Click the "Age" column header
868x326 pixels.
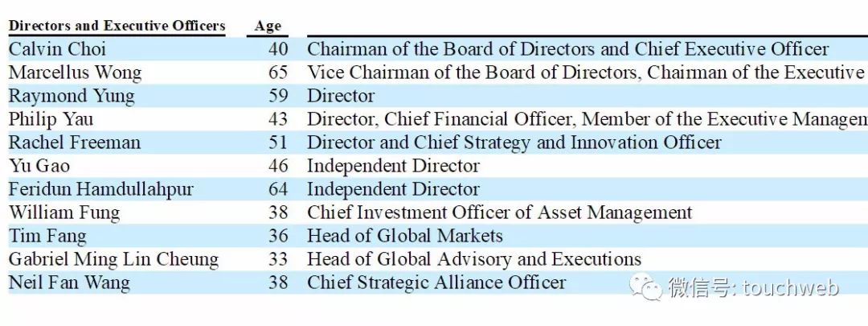pos(268,26)
